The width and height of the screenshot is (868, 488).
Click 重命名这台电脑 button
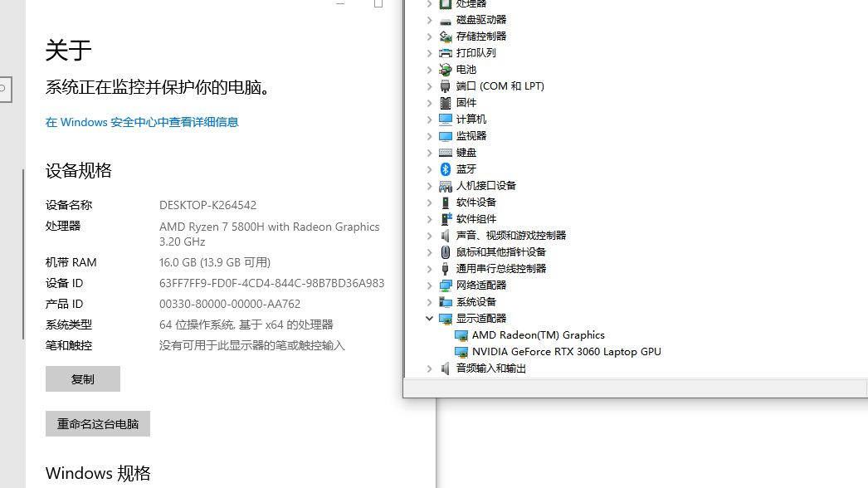[97, 424]
